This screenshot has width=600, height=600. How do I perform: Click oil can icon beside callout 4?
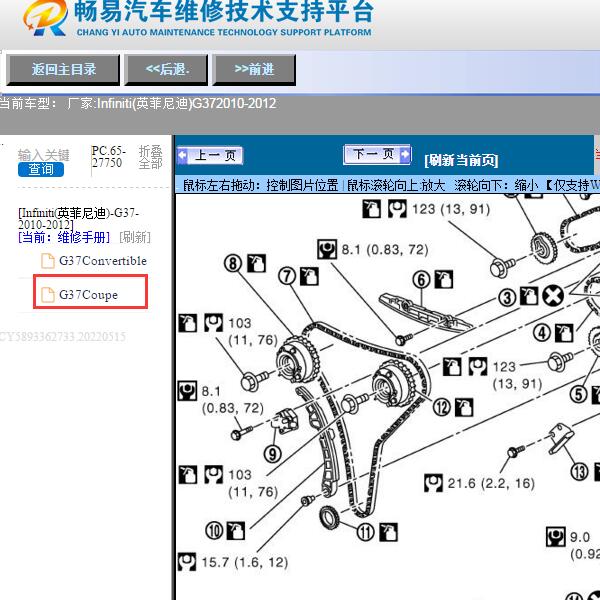[x=564, y=333]
